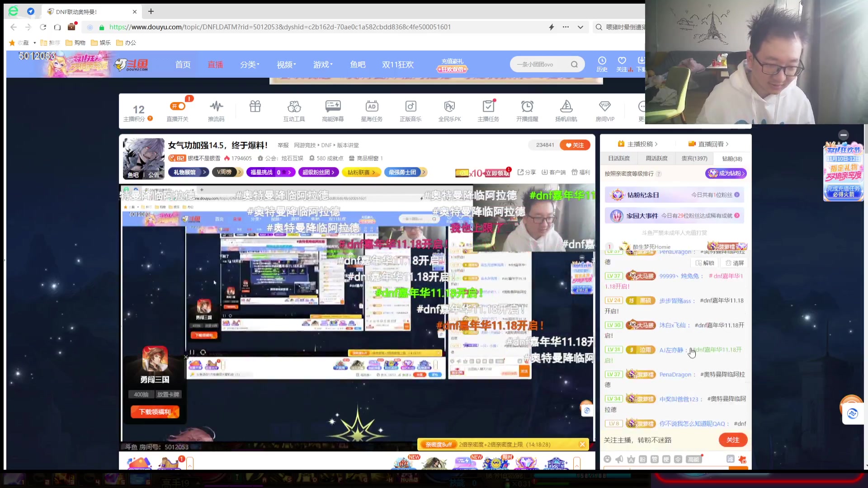868x488 pixels.
Task: Click the 解锁 unlock chat scroll button
Action: pyautogui.click(x=705, y=263)
